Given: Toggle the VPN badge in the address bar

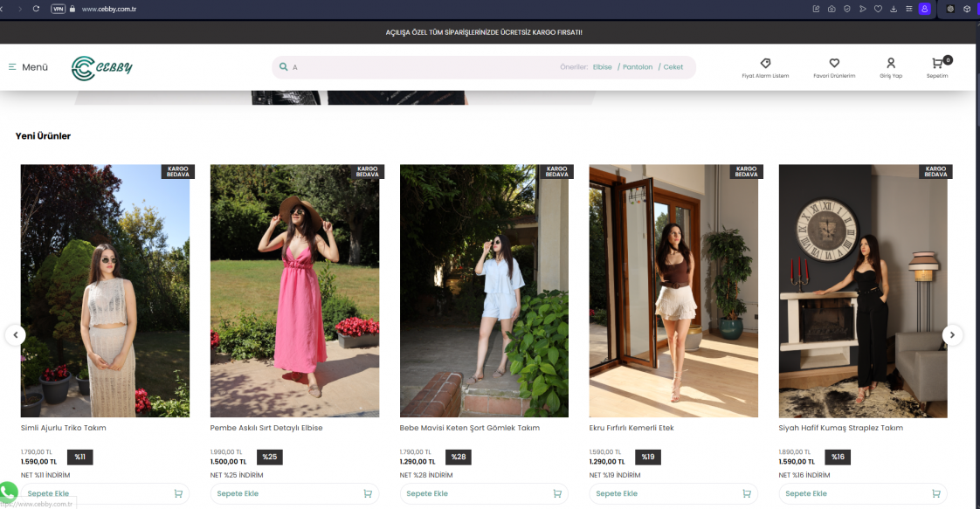Looking at the screenshot, I should click(x=59, y=9).
